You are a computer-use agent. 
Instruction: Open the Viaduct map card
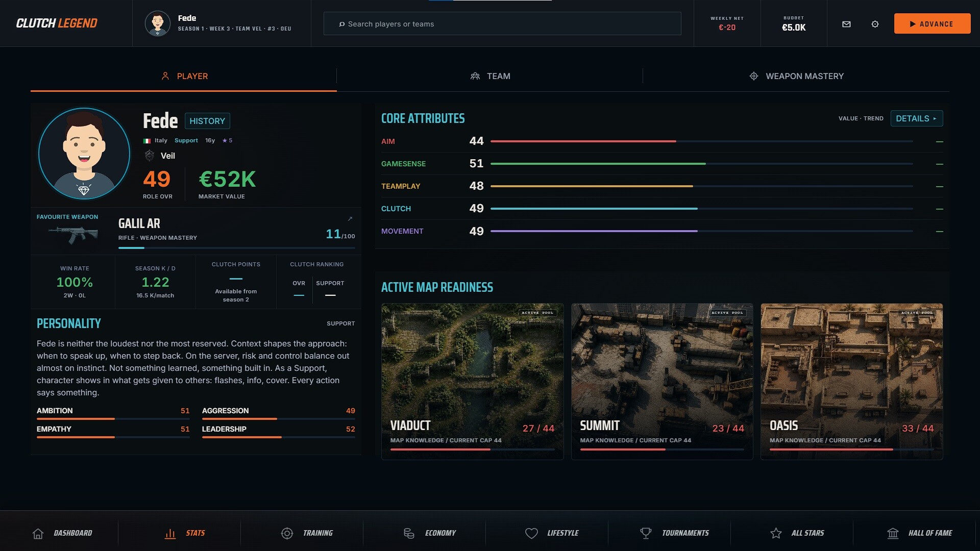473,382
